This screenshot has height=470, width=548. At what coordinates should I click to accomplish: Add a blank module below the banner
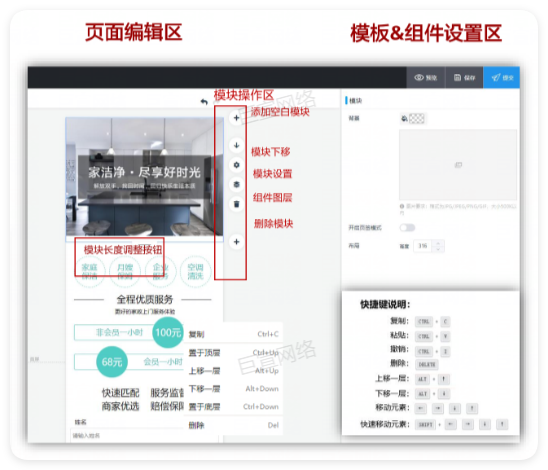[x=236, y=241]
